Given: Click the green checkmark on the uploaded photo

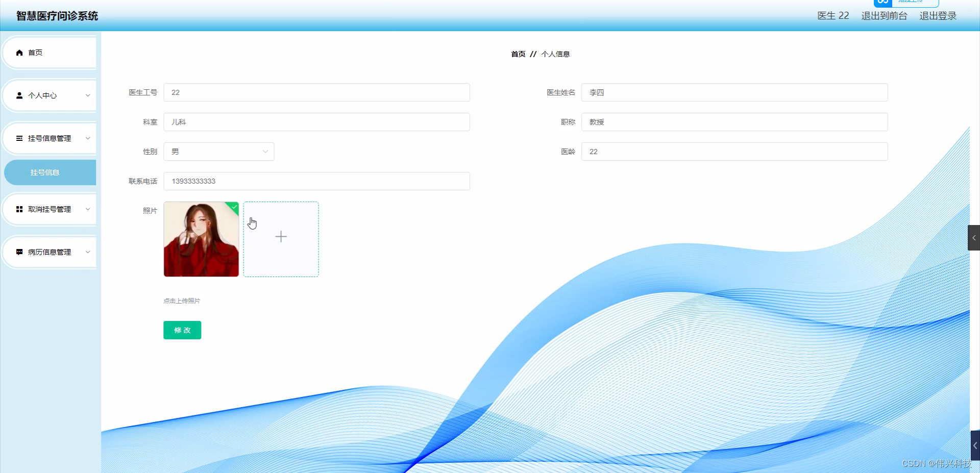Looking at the screenshot, I should point(233,208).
